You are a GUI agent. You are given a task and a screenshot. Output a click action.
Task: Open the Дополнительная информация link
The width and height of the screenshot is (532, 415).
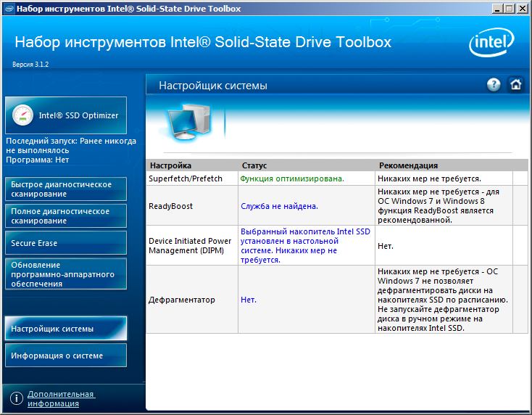click(61, 399)
